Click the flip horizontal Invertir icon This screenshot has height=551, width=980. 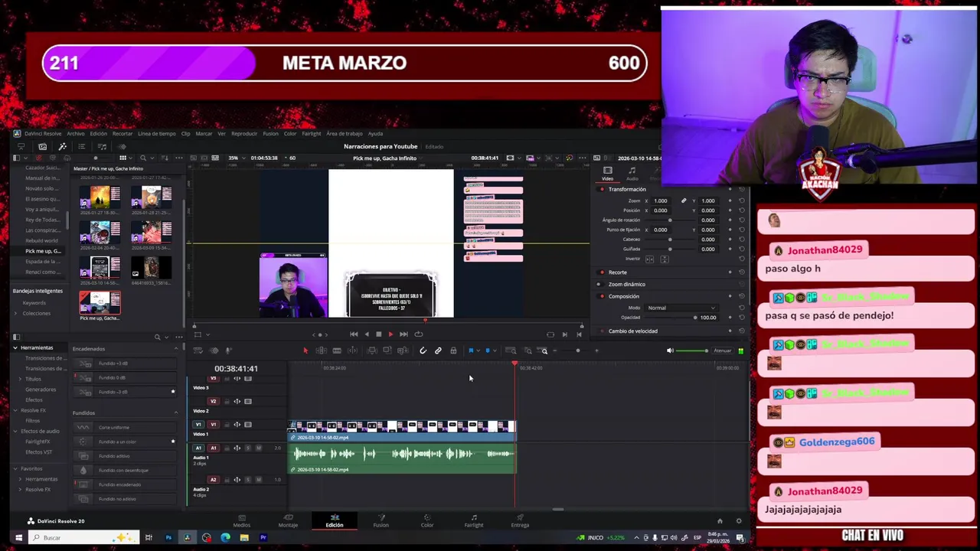tap(650, 259)
